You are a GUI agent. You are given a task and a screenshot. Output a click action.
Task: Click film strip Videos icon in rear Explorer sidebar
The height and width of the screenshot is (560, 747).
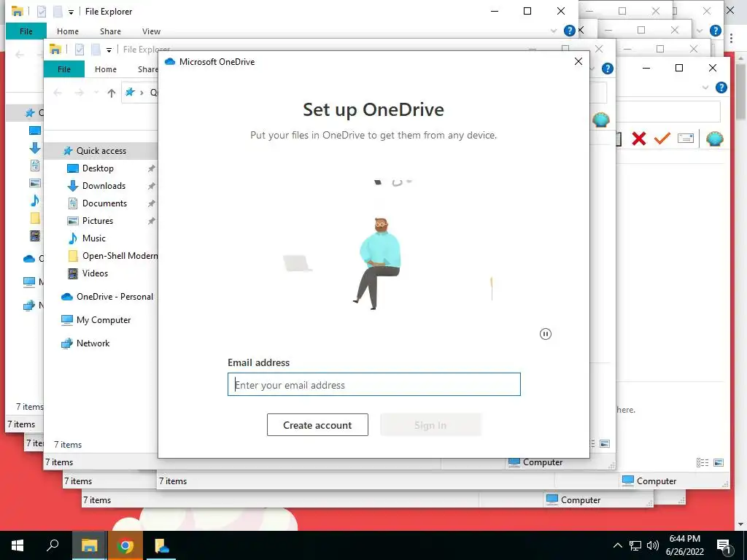point(35,236)
